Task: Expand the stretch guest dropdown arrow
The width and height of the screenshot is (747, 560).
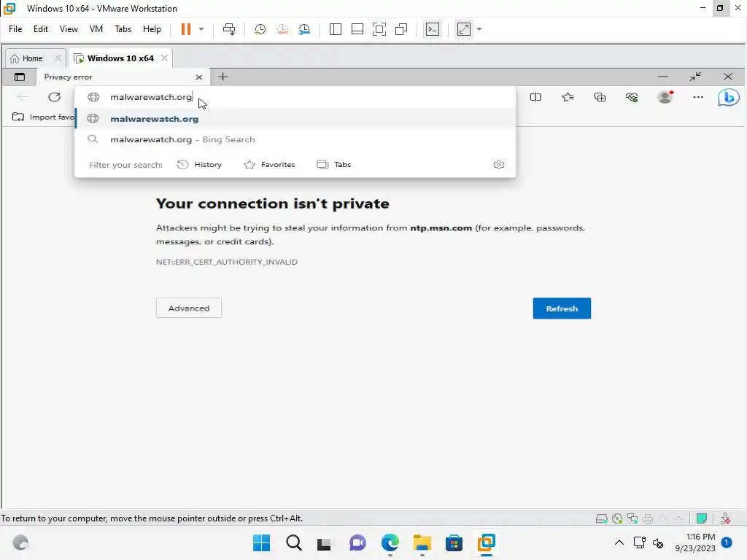Action: point(479,29)
